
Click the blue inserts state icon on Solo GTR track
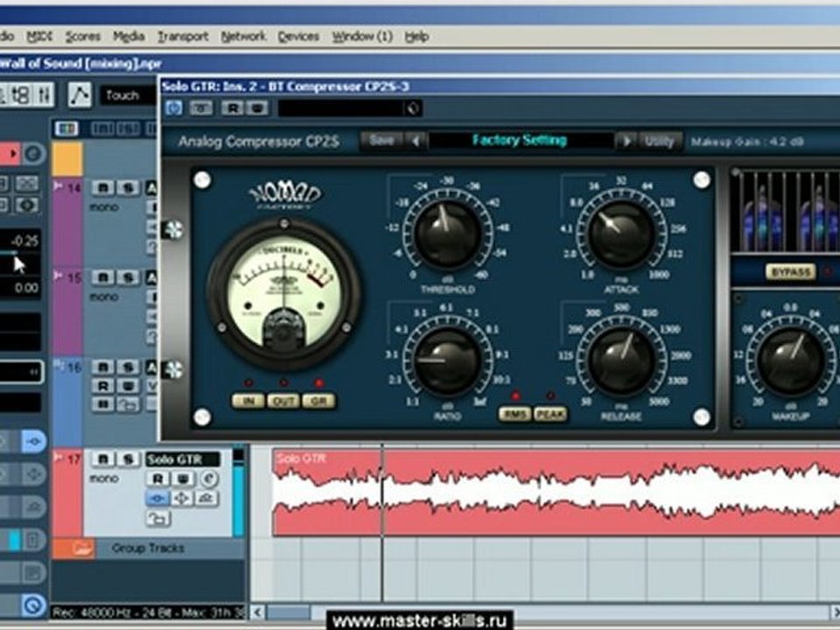pyautogui.click(x=157, y=499)
